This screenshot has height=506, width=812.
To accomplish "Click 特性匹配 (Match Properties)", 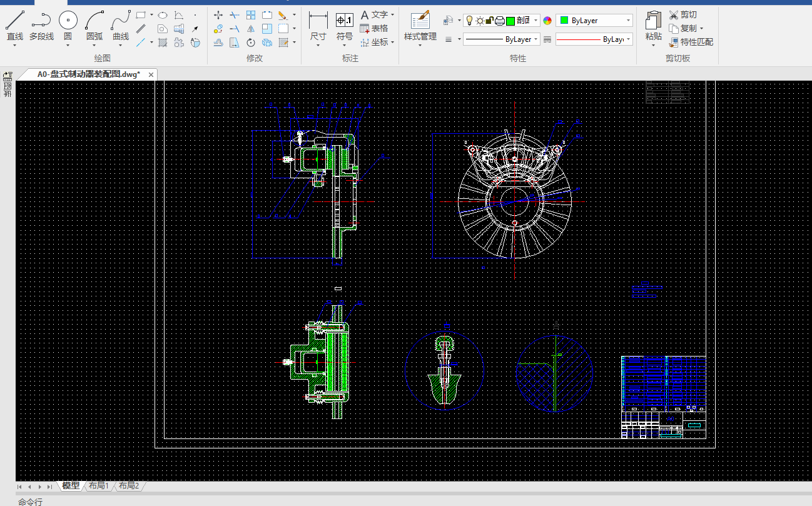I will 691,43.
